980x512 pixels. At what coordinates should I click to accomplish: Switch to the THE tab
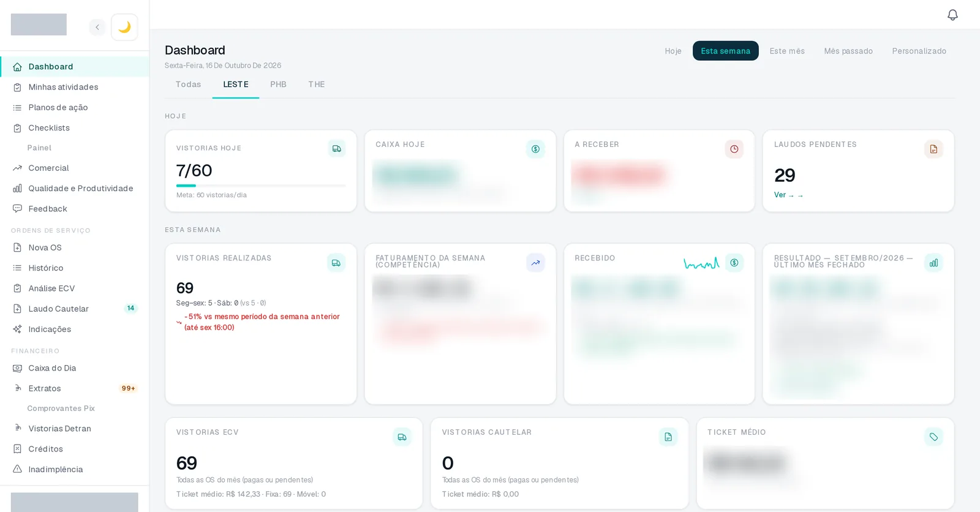pyautogui.click(x=317, y=85)
